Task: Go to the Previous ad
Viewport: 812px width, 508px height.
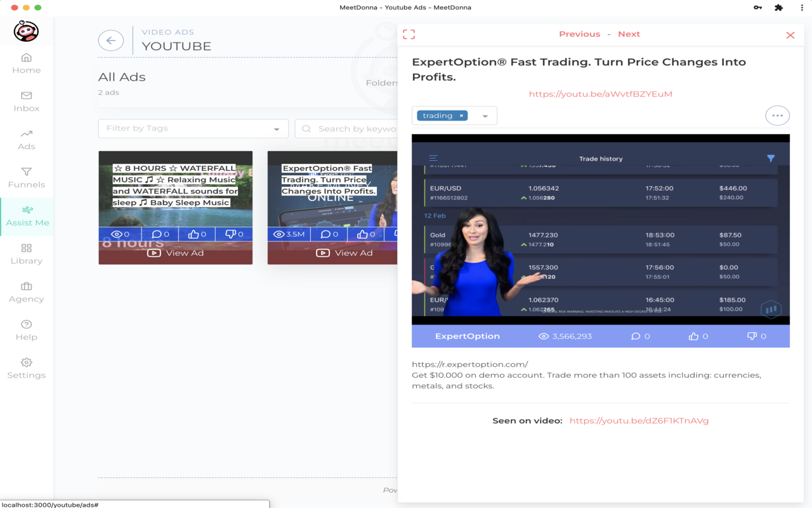Action: (x=579, y=34)
